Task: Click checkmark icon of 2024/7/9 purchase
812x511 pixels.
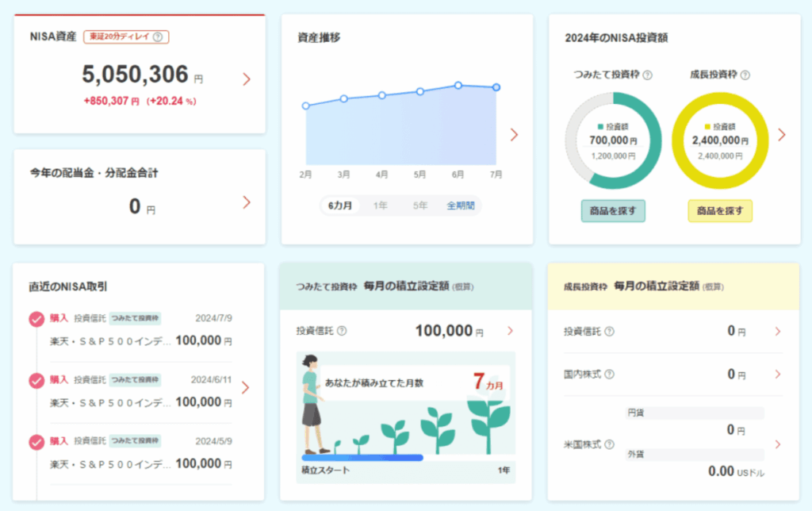Action: click(36, 319)
